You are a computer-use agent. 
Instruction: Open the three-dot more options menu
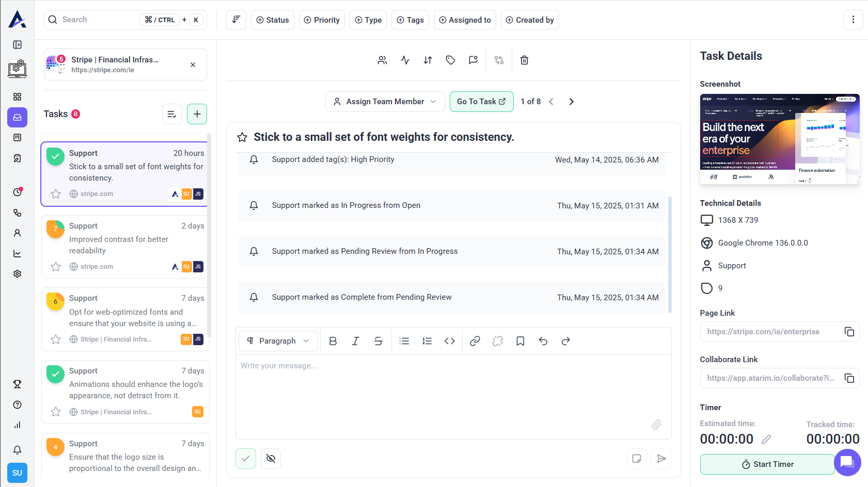(853, 20)
